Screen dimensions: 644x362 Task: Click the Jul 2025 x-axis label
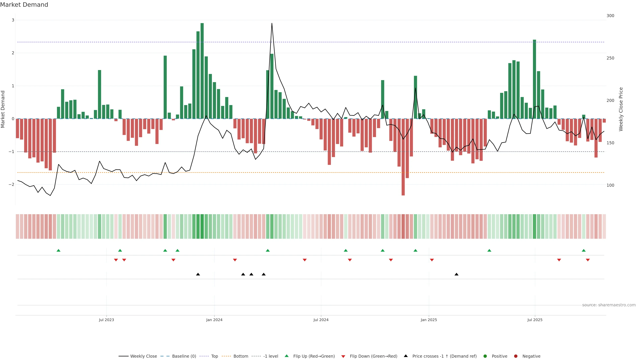(x=535, y=320)
